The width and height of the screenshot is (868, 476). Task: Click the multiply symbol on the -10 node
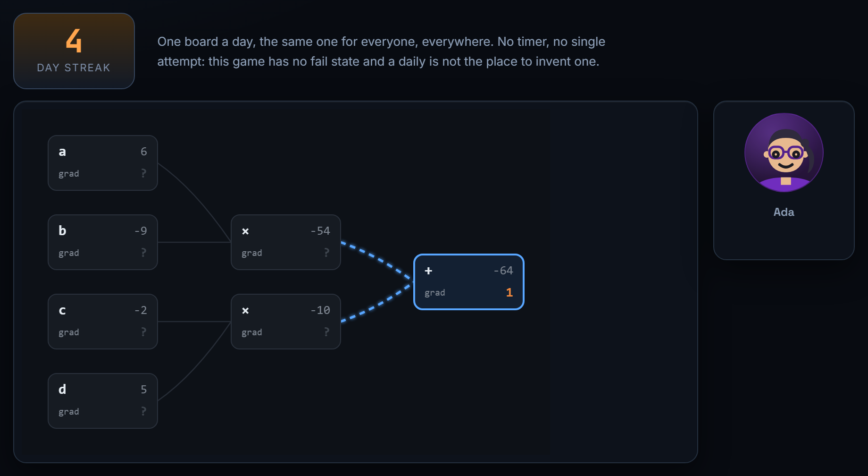pyautogui.click(x=245, y=311)
